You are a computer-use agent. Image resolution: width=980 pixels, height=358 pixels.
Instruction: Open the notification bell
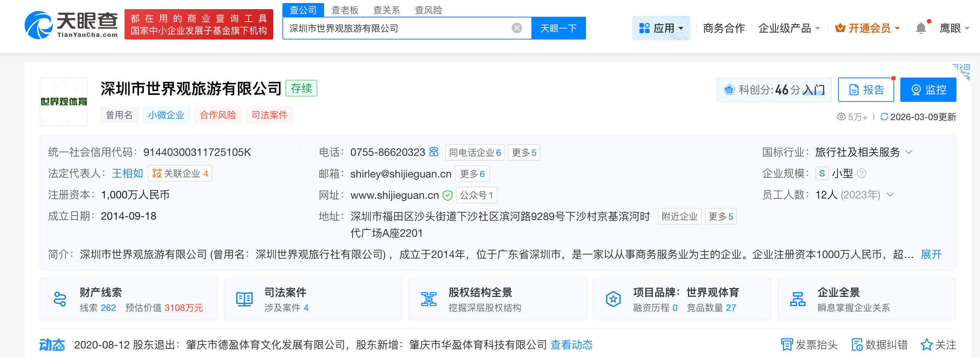click(921, 28)
